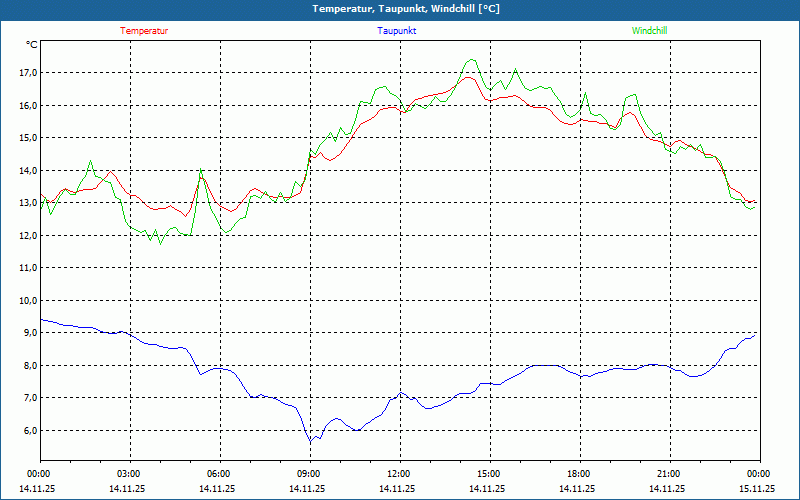Select the 15,0 y-axis value label
The width and height of the screenshot is (800, 500).
click(27, 138)
